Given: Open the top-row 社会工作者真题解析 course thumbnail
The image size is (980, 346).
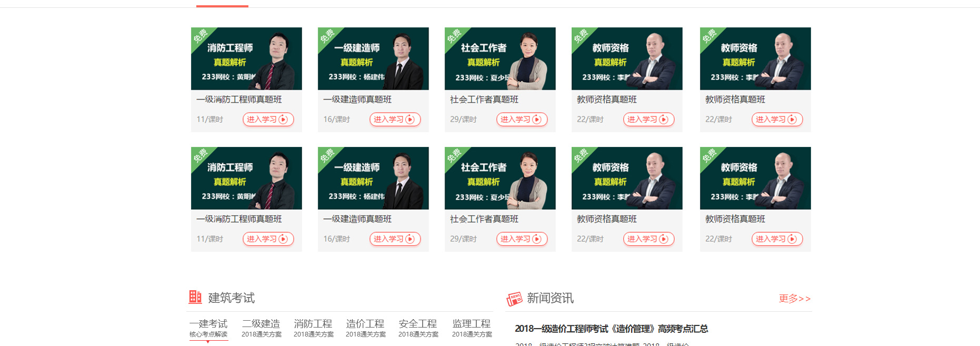Looking at the screenshot, I should point(500,58).
